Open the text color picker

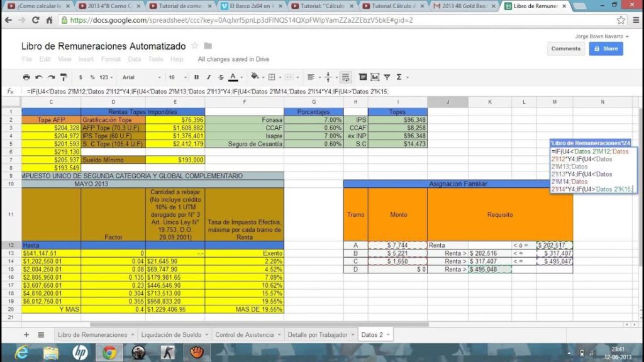(233, 77)
